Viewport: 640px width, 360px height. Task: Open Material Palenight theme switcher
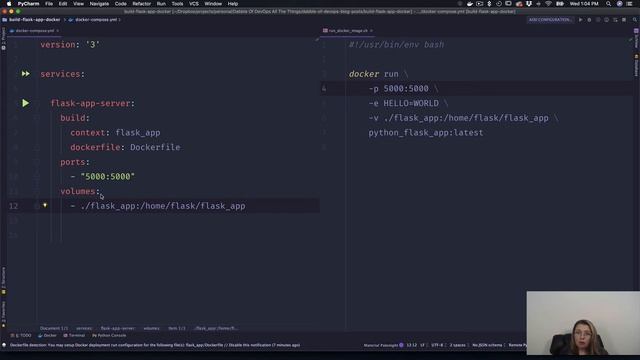coord(383,345)
